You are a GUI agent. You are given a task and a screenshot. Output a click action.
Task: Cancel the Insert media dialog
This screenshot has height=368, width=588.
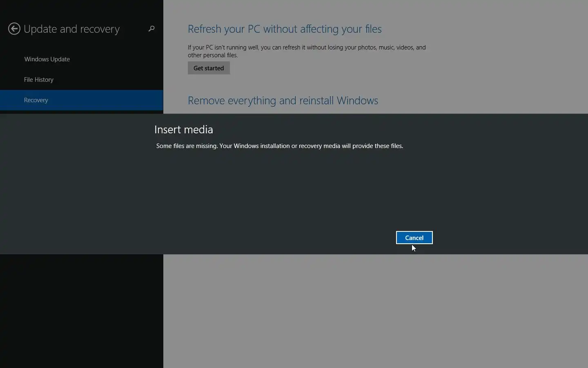click(x=414, y=238)
